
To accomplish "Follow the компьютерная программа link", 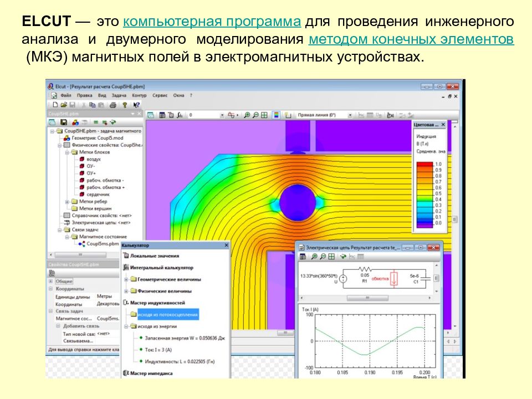I will 212,22.
